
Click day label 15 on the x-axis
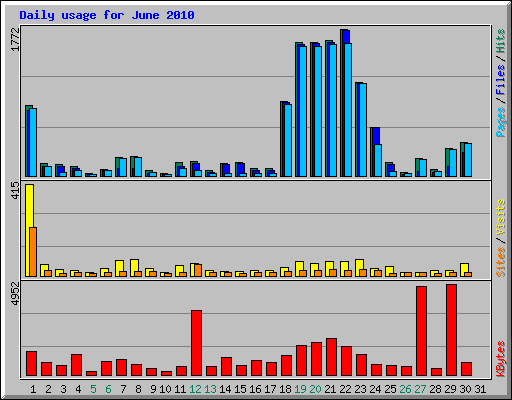coord(240,389)
